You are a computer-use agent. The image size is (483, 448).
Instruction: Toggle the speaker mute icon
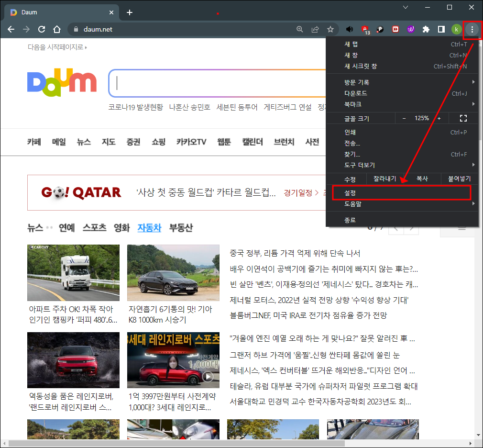[x=350, y=29]
